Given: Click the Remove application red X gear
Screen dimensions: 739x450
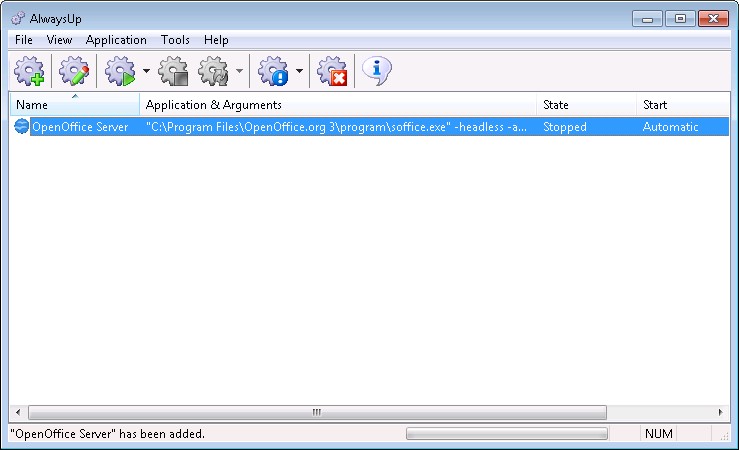Looking at the screenshot, I should 332,71.
